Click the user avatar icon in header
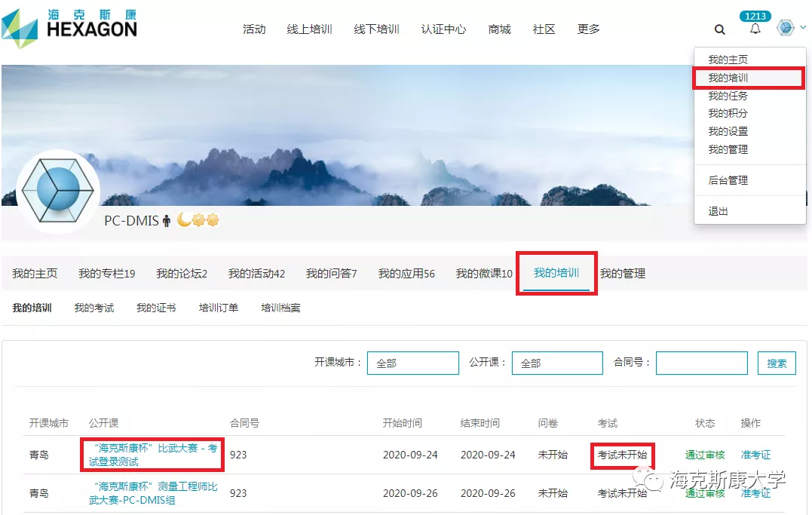Image resolution: width=812 pixels, height=515 pixels. [786, 28]
